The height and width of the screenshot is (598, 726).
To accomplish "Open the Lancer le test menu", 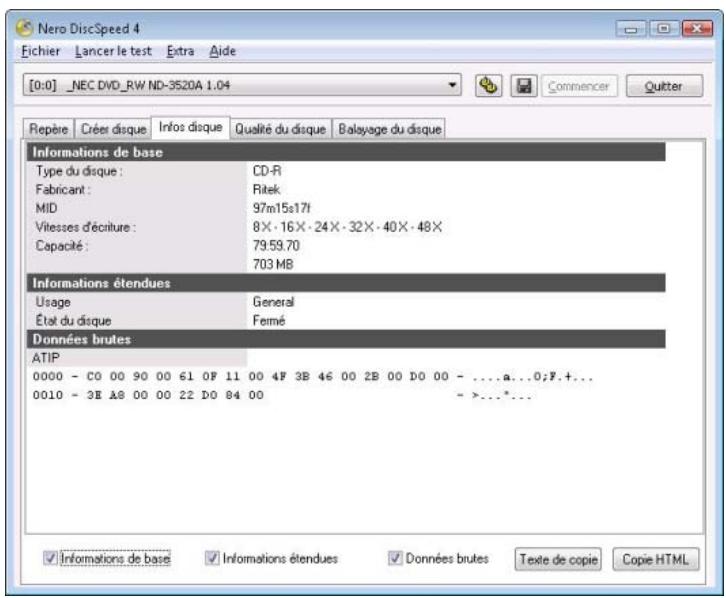I will (113, 51).
